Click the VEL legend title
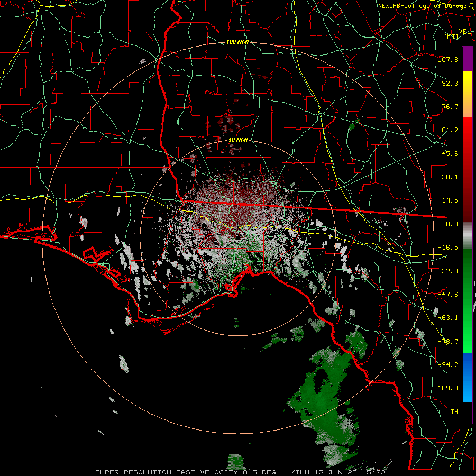This screenshot has width=476, height=476. pyautogui.click(x=464, y=31)
